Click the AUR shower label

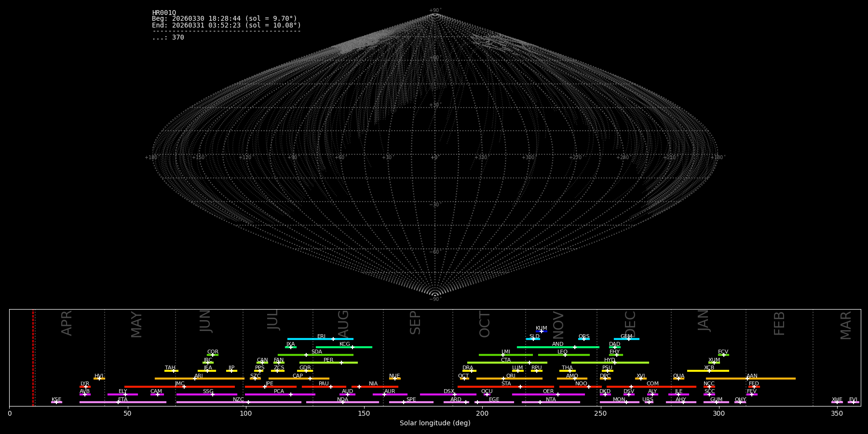390,392
